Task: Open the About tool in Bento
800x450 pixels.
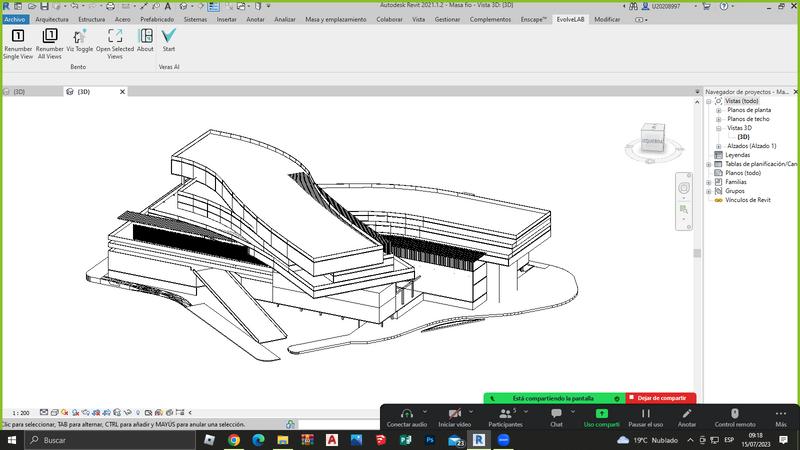Action: coord(145,36)
